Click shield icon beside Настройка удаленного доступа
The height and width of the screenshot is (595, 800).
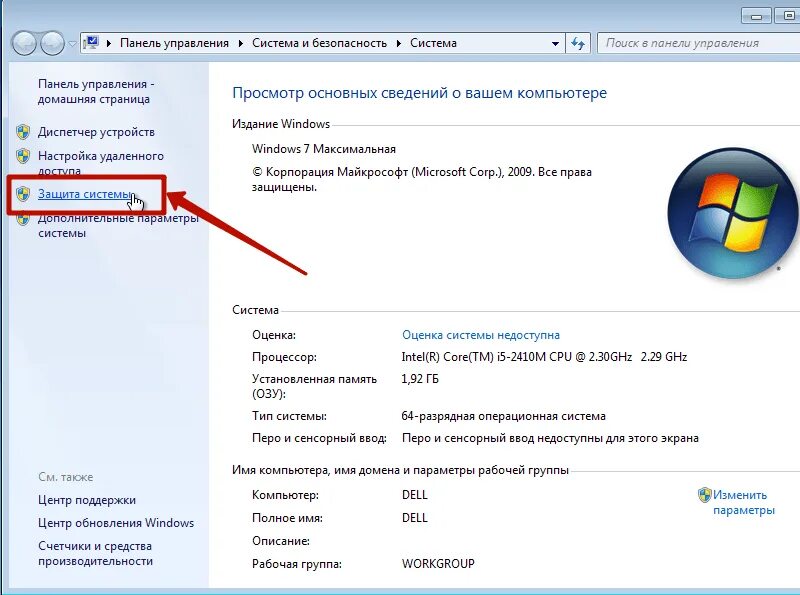[23, 156]
